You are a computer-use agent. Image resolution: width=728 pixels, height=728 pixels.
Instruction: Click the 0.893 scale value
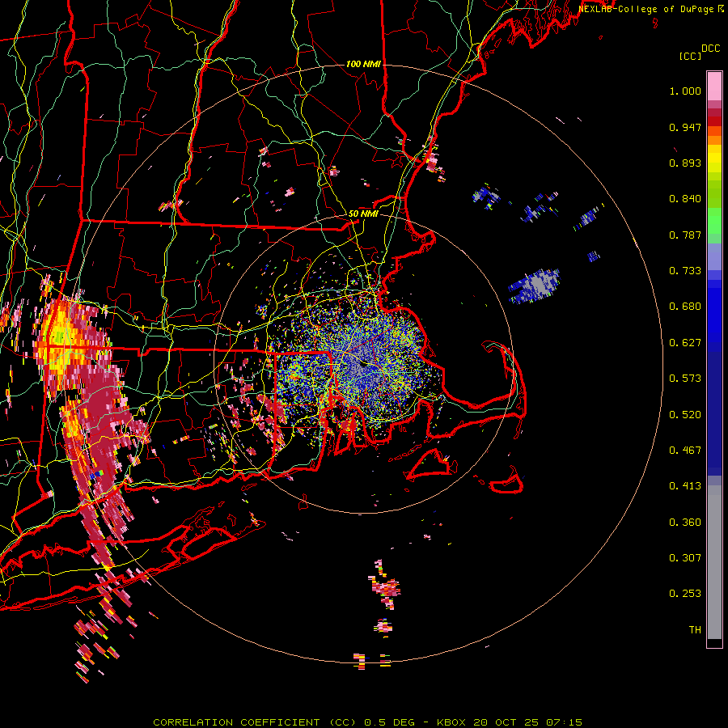click(x=685, y=163)
